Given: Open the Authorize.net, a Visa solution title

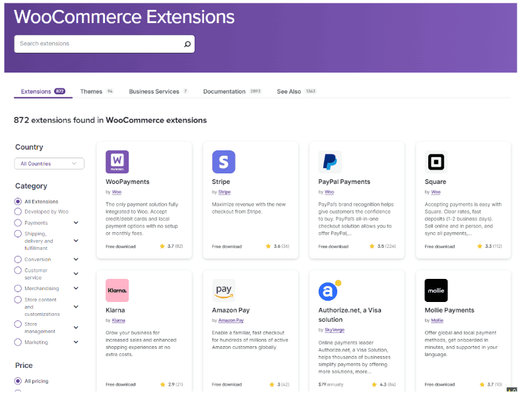Looking at the screenshot, I should click(350, 315).
